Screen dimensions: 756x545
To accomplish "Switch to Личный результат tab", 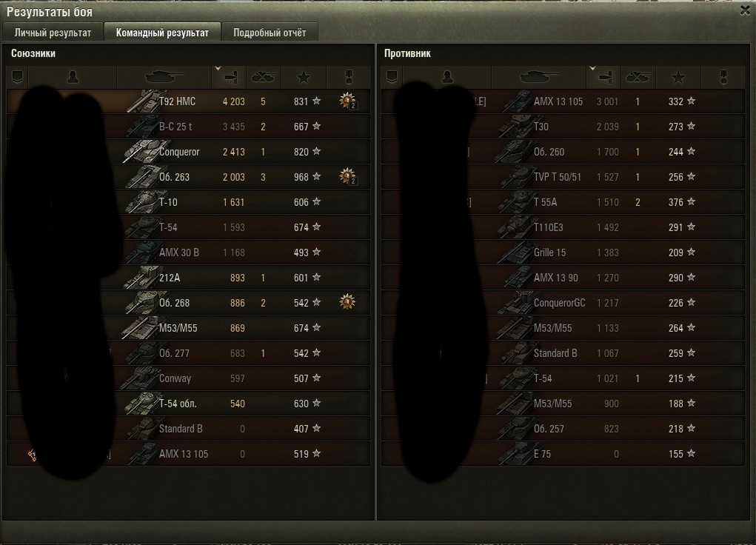I will coord(53,33).
